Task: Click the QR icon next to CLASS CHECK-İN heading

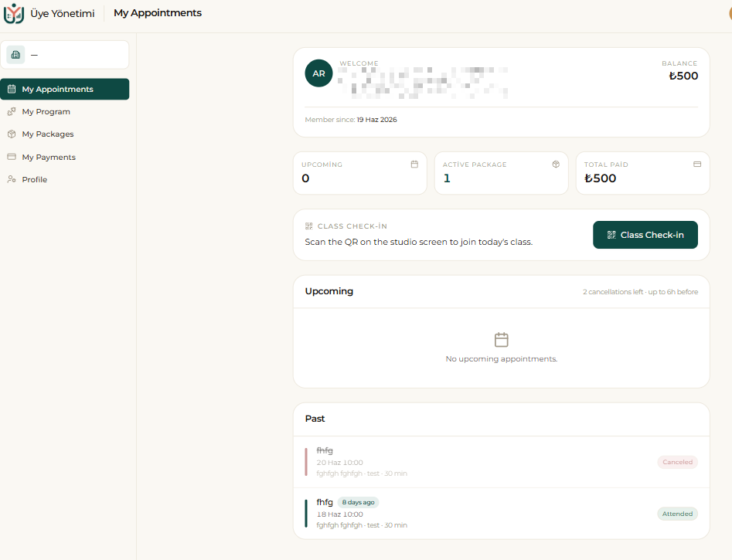Action: coord(309,226)
